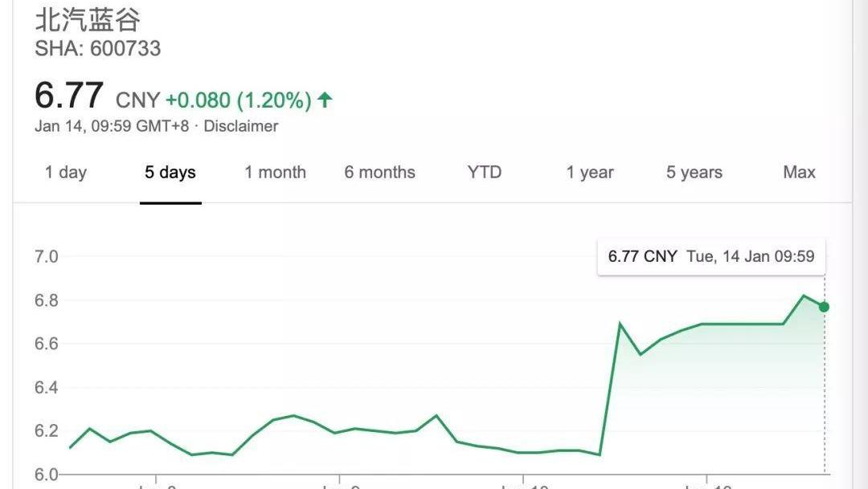The width and height of the screenshot is (868, 489).
Task: Select the YTD tab
Action: pyautogui.click(x=484, y=172)
